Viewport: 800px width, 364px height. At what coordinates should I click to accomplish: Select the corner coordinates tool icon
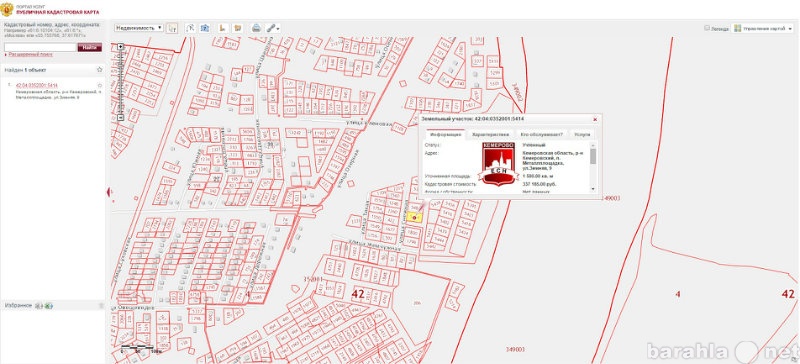point(222,28)
